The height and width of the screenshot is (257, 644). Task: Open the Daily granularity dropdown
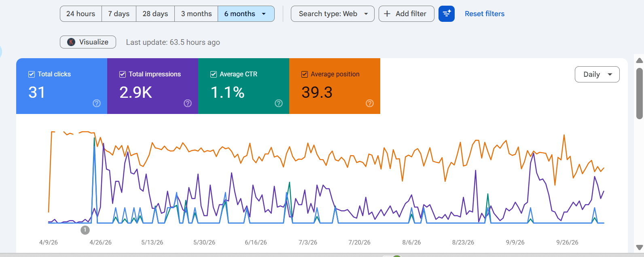(x=597, y=74)
